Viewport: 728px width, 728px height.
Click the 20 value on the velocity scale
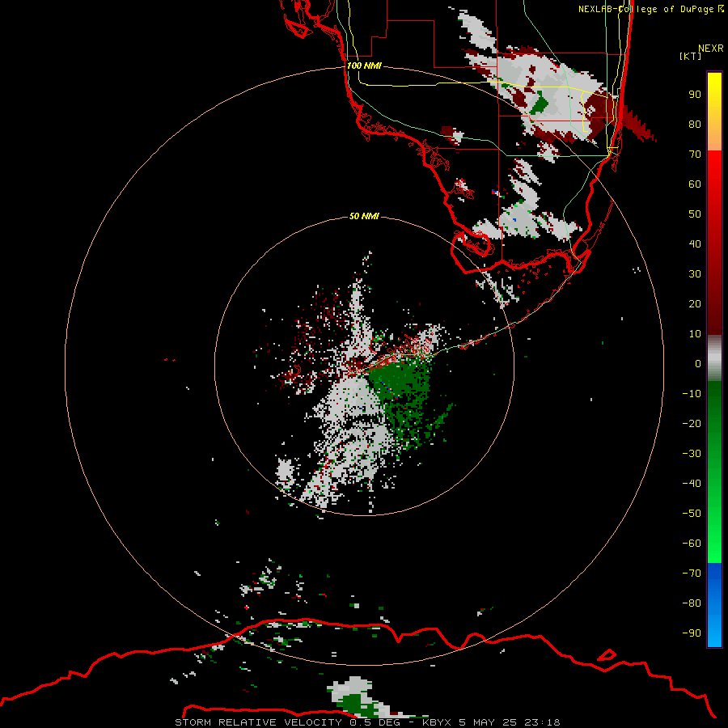(x=695, y=303)
